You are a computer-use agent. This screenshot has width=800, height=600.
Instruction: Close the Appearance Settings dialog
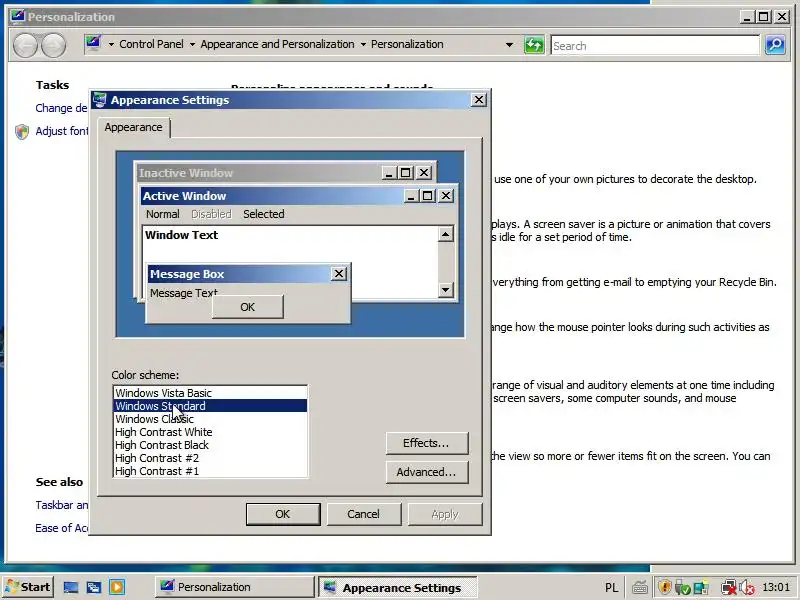(x=479, y=100)
